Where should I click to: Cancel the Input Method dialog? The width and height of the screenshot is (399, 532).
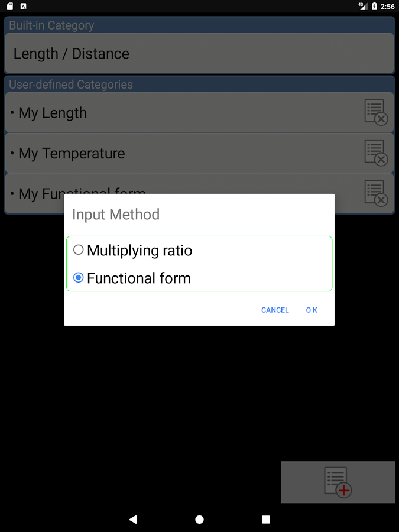click(x=275, y=310)
